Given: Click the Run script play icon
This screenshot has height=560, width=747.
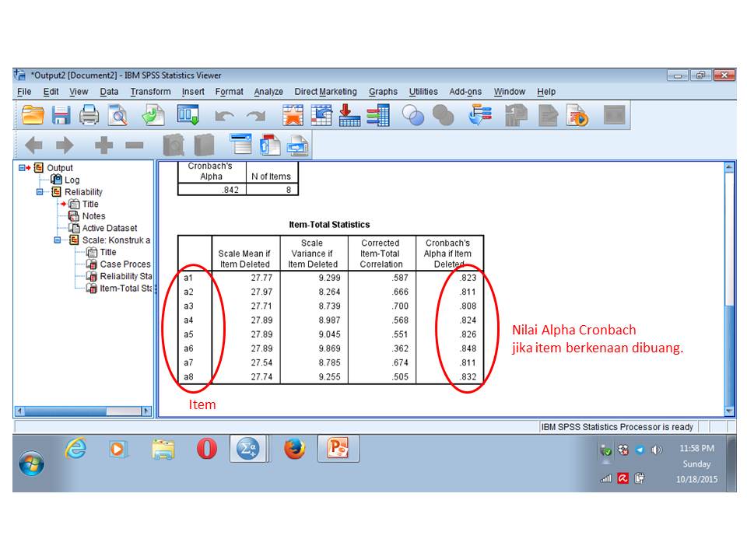Looking at the screenshot, I should coord(577,115).
